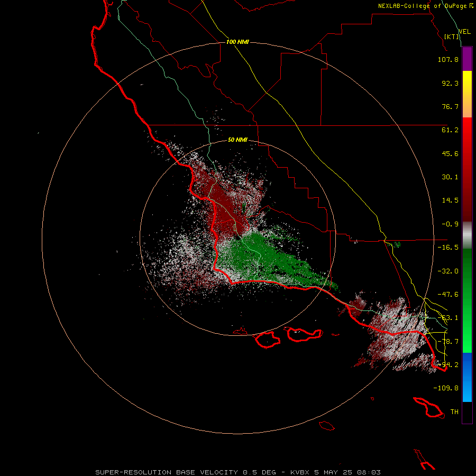The height and width of the screenshot is (476, 476).
Task: Select the -16.5 scale value
Action: (x=448, y=248)
